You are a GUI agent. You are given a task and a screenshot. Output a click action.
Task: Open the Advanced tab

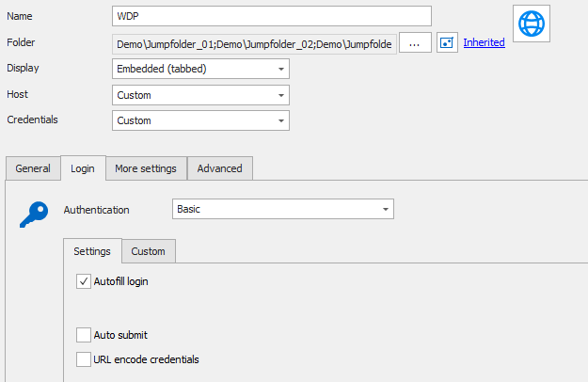coord(220,168)
